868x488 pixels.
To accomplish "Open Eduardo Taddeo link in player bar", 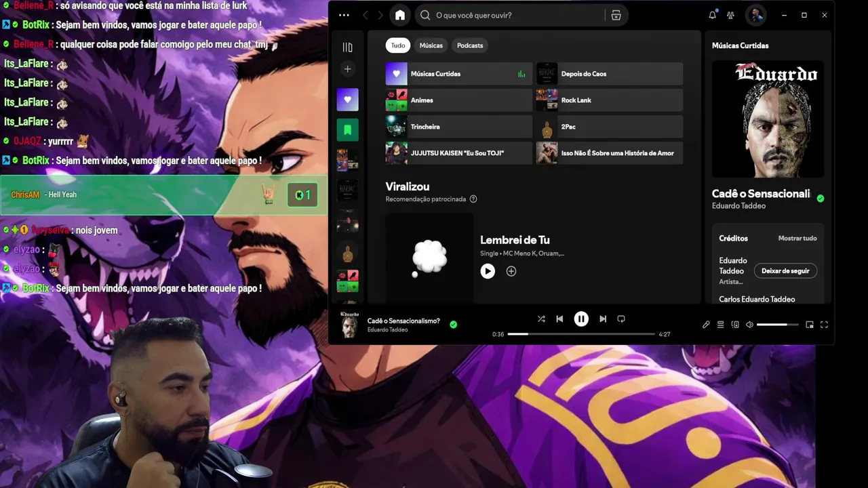I will (387, 330).
